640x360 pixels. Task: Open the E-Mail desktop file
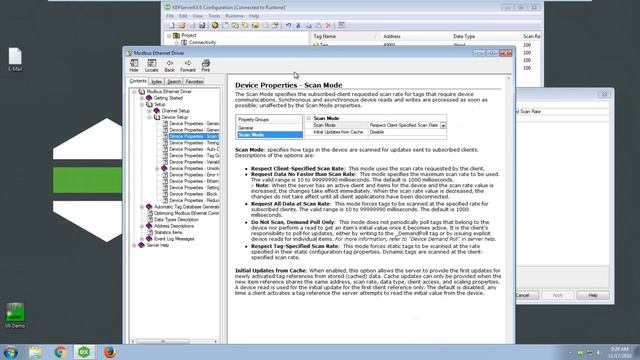tap(15, 60)
